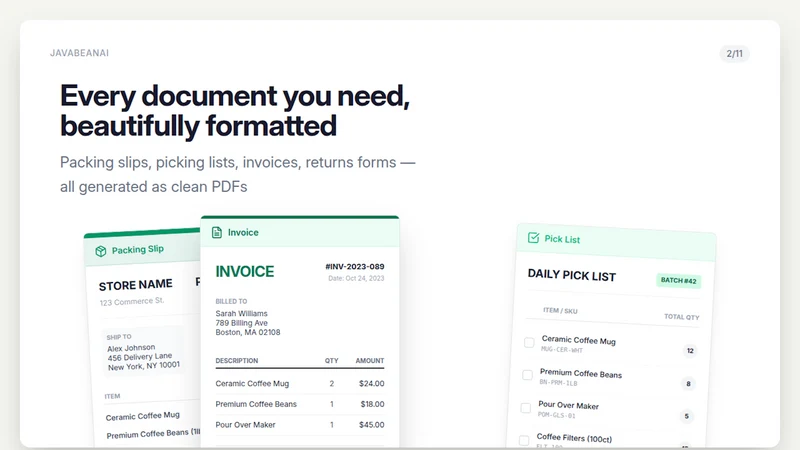800x450 pixels.
Task: Click the Invoice document icon
Action: click(x=217, y=233)
